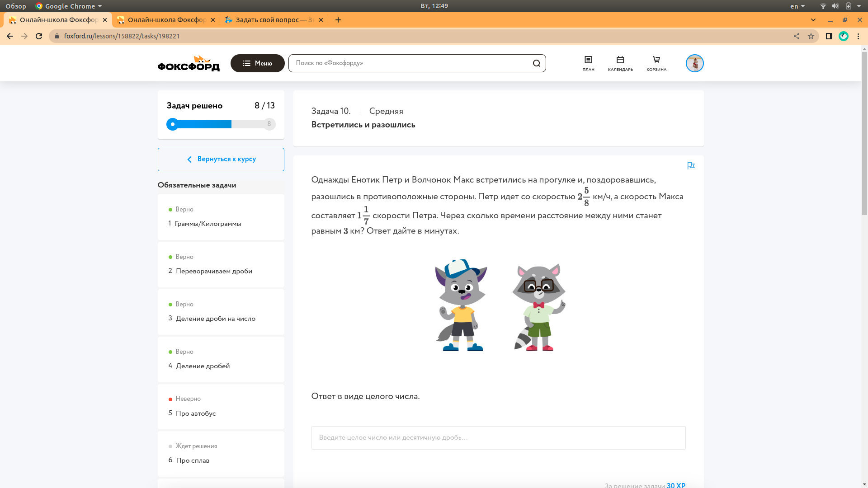Click the characters illustration
The height and width of the screenshot is (488, 868).
click(500, 305)
